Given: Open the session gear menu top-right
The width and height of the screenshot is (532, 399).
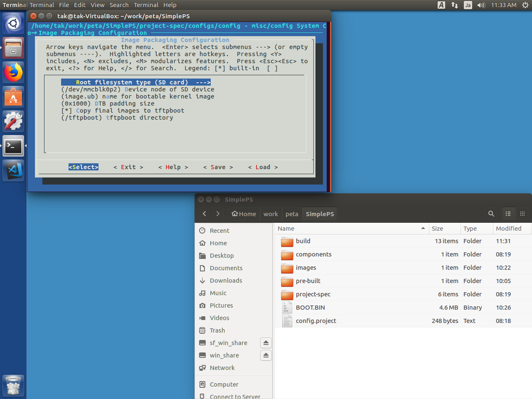Looking at the screenshot, I should click(525, 5).
